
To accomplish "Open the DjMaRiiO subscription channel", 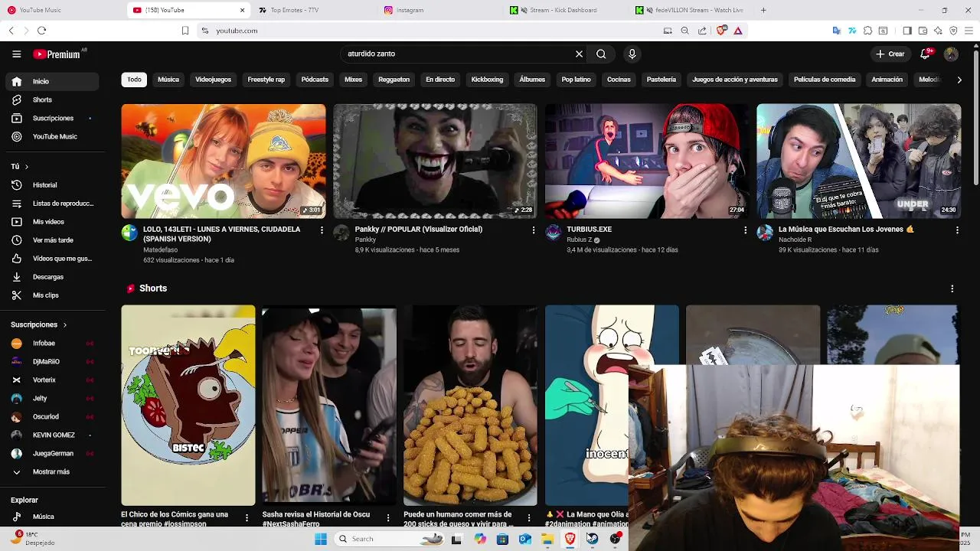I will click(x=52, y=362).
